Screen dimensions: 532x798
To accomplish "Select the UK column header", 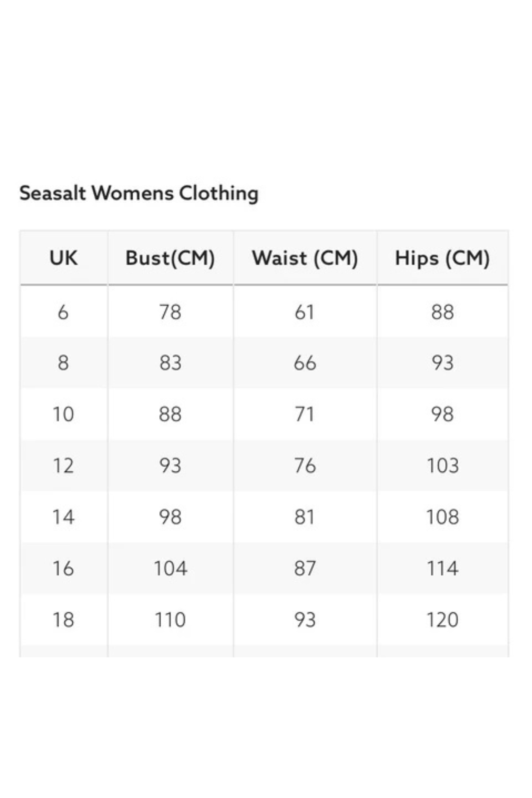I will tap(63, 258).
